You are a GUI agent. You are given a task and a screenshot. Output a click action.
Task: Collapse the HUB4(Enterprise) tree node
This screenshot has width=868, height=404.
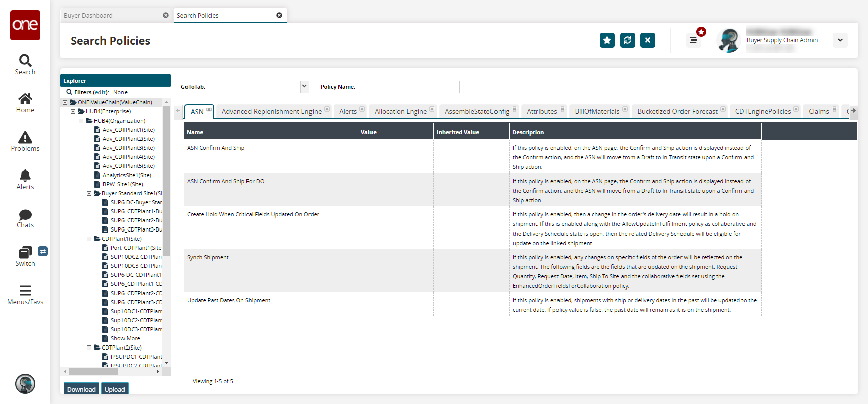(73, 111)
